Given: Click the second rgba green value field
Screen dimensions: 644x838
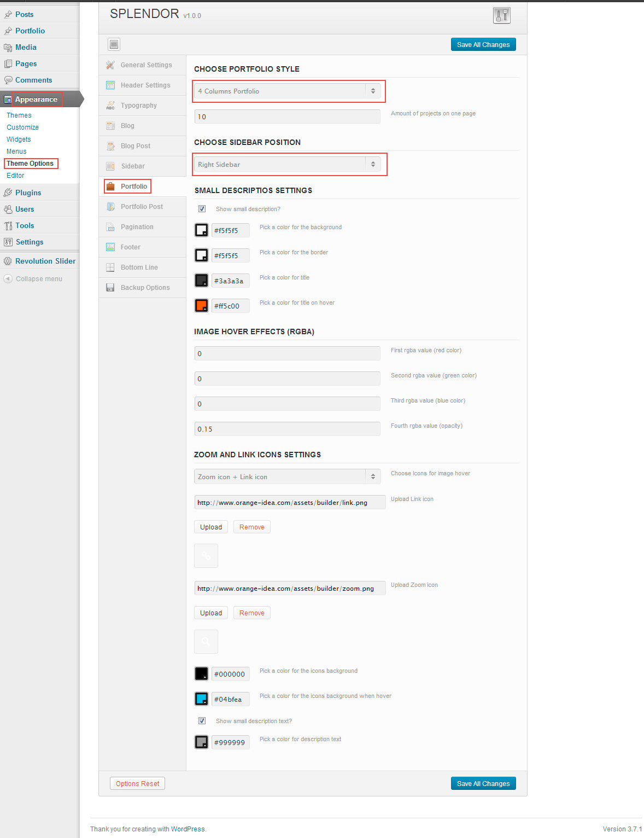Looking at the screenshot, I should click(x=287, y=379).
